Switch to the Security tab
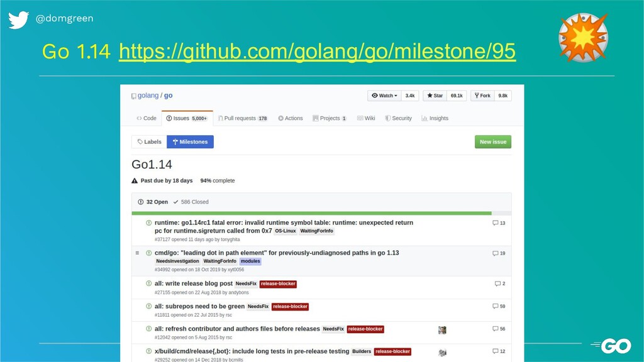644x362 pixels. 398,118
